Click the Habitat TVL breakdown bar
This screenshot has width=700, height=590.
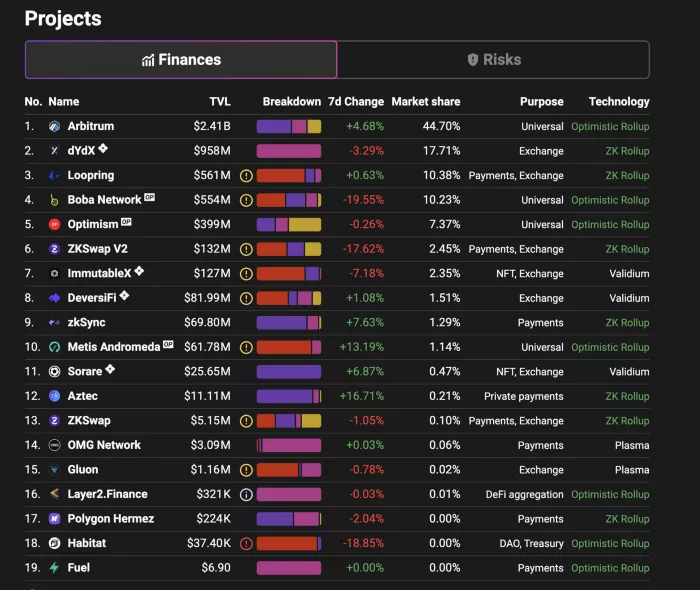tap(289, 543)
